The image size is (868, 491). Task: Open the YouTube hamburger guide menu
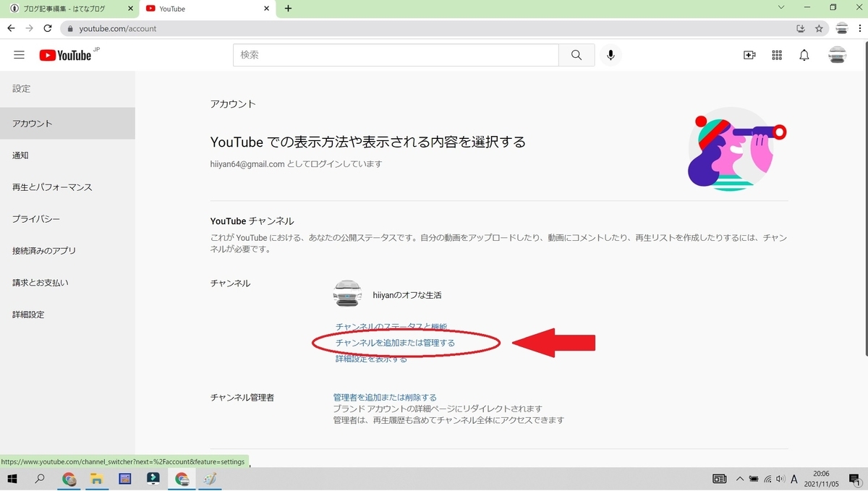pos(19,55)
